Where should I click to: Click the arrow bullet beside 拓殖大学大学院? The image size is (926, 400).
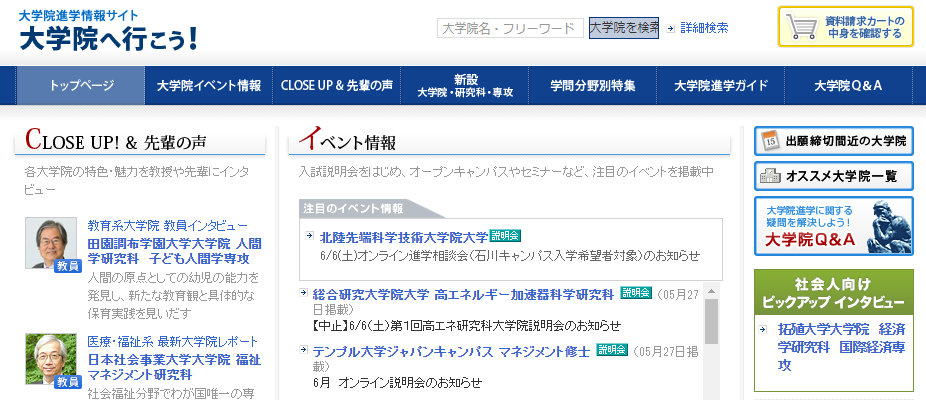(x=763, y=330)
